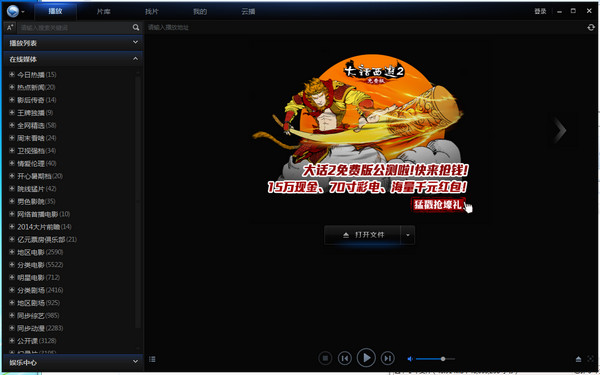Expand the 分类电影 category
The height and width of the screenshot is (375, 600).
tap(12, 264)
